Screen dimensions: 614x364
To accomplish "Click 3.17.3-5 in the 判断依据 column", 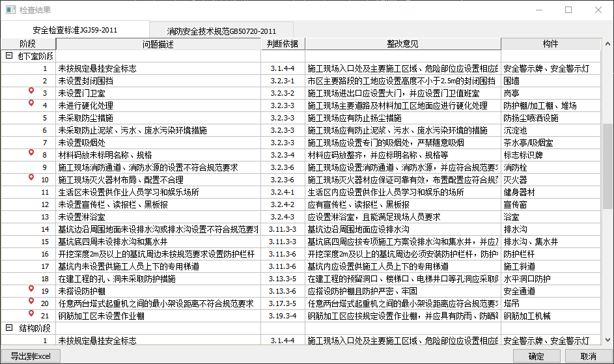I will pos(283,303).
